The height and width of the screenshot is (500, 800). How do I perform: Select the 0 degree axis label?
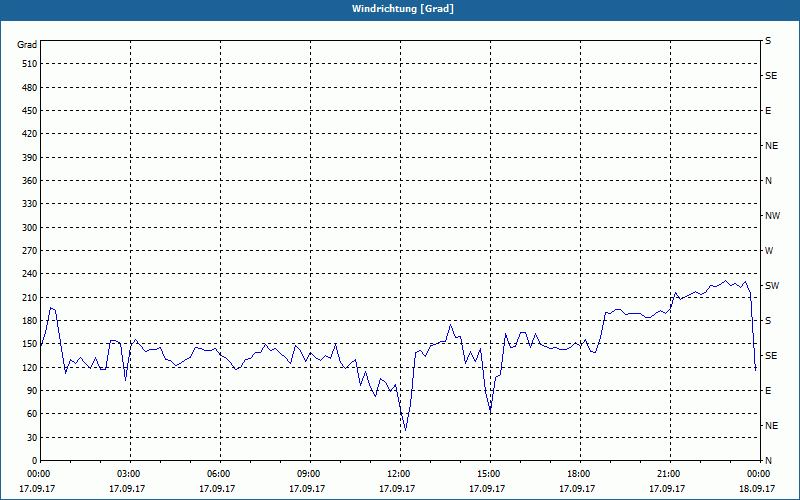(x=35, y=461)
